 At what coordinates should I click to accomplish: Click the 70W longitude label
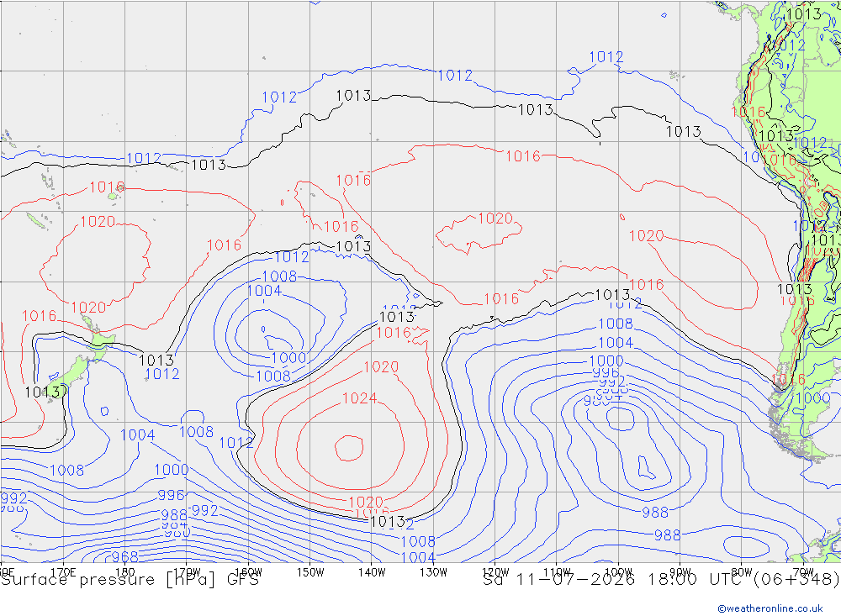[x=803, y=572]
